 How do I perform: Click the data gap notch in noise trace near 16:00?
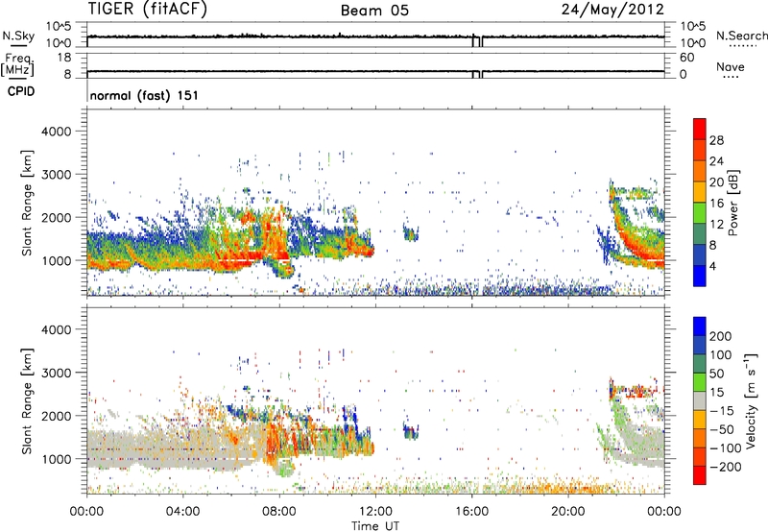click(477, 41)
